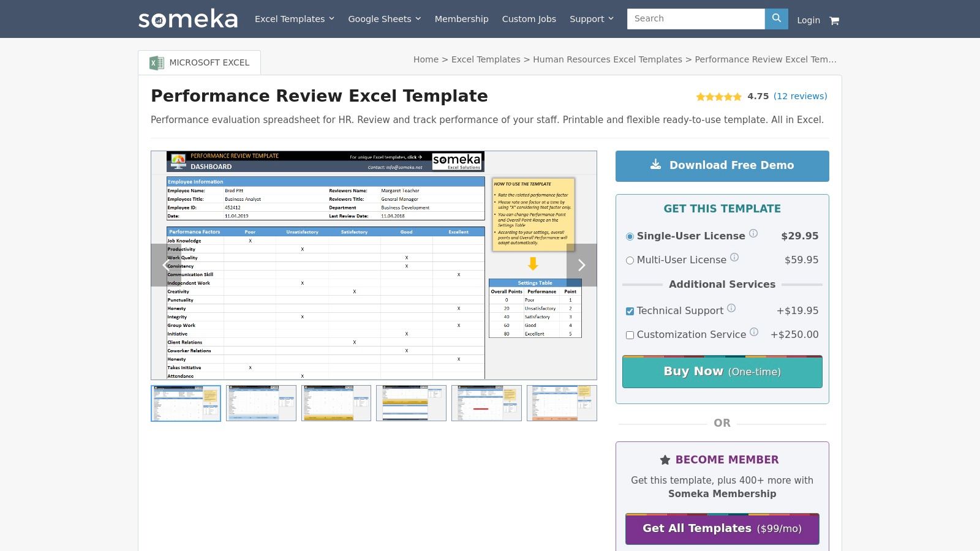Open the shopping cart
This screenshot has width=980, height=551.
click(x=834, y=20)
